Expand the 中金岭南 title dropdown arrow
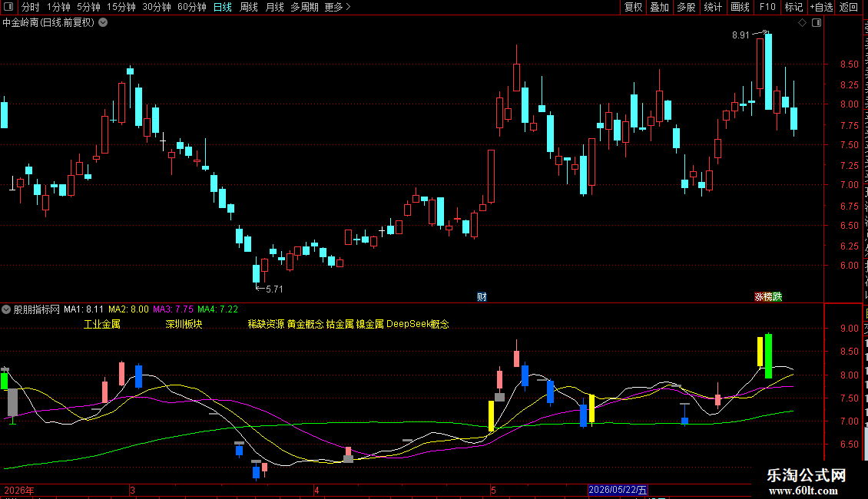 [103, 23]
